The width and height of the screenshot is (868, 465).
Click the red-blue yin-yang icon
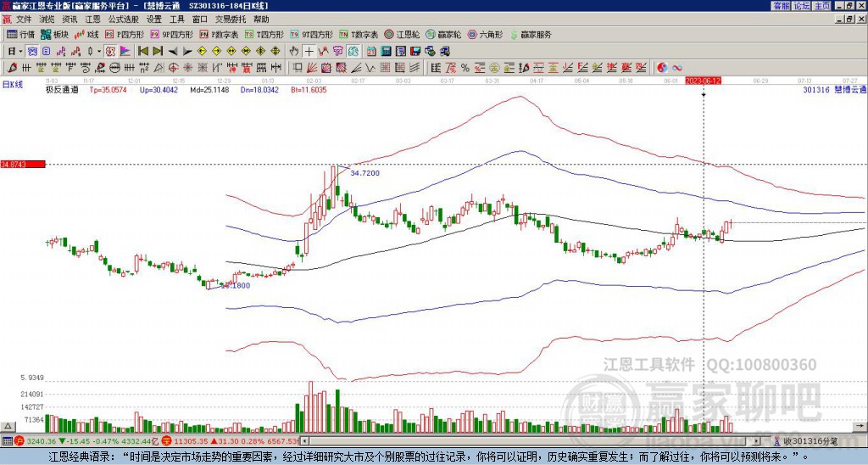(662, 68)
